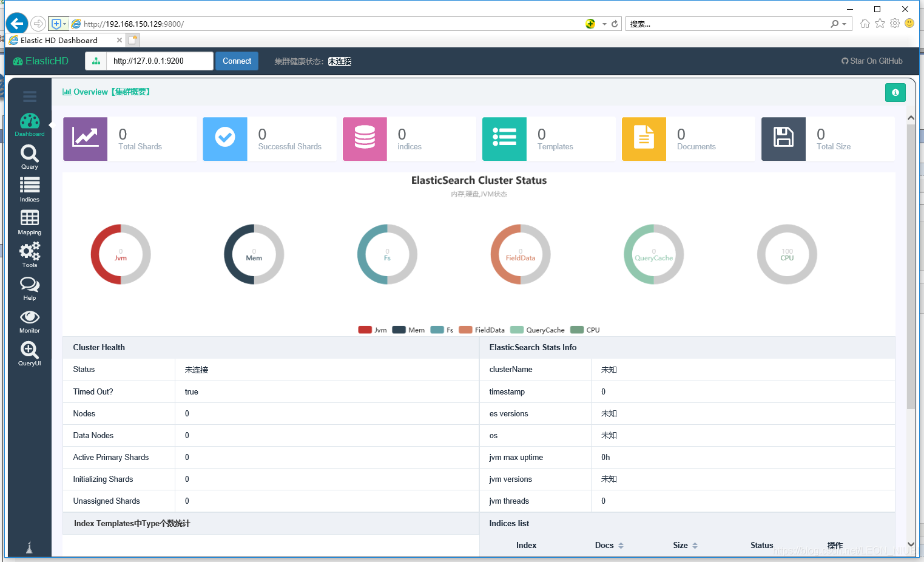Click the ElasticHD logo
The height and width of the screenshot is (562, 924).
[41, 61]
